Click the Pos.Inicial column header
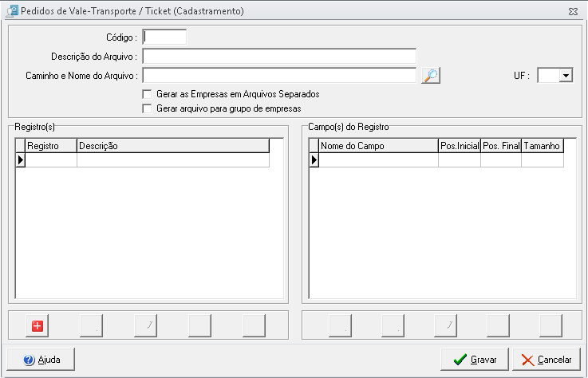 [x=460, y=145]
